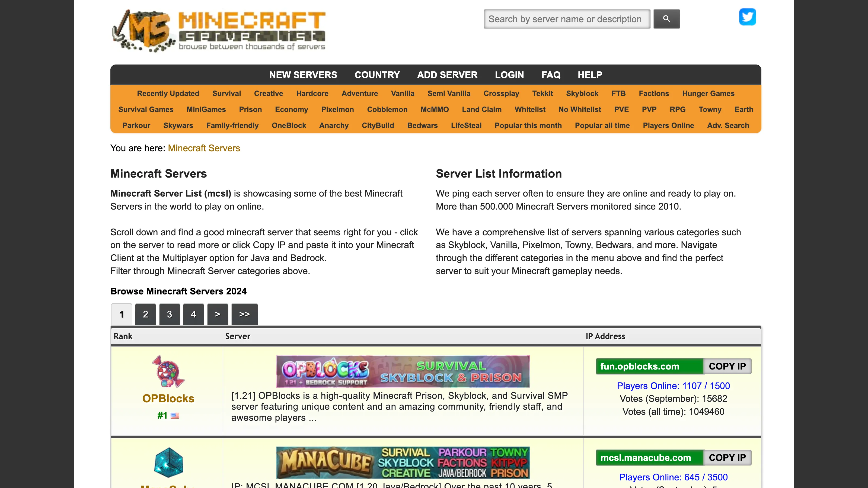Click the mcsl.manacube.com address box
Screen dimensions: 868x488
[x=650, y=458]
